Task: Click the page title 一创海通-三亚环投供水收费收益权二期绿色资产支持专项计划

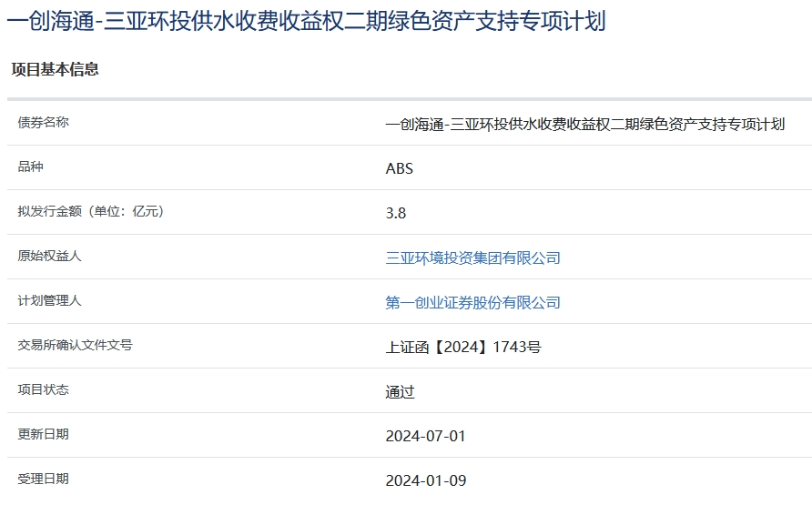Action: coord(306,21)
